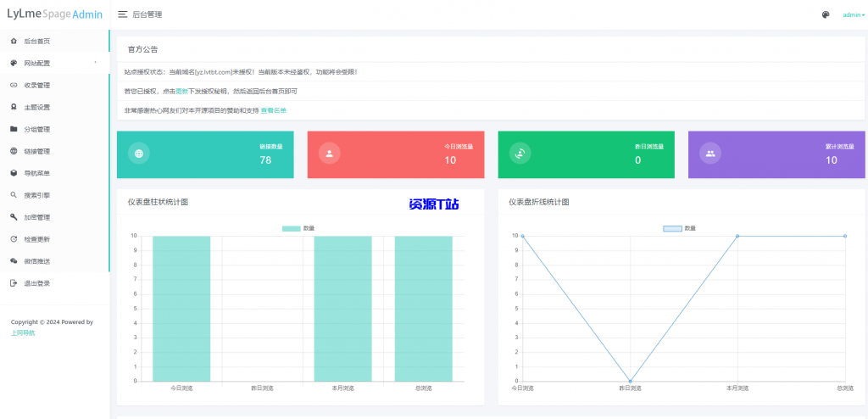Click the 昨日浏览量 card label
Image resolution: width=868 pixels, height=419 pixels.
[649, 147]
